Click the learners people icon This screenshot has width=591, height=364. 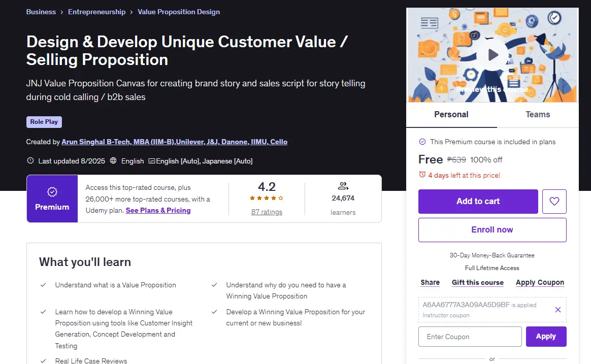click(x=343, y=186)
